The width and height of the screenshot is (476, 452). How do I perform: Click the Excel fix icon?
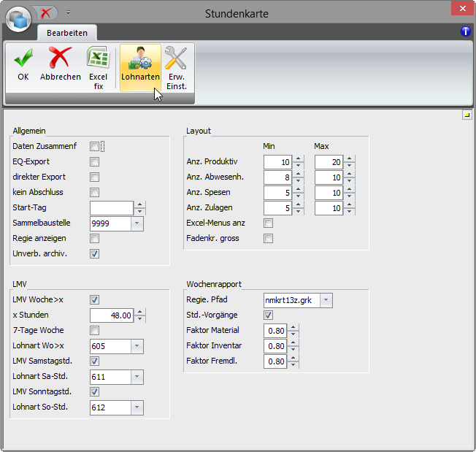point(98,58)
